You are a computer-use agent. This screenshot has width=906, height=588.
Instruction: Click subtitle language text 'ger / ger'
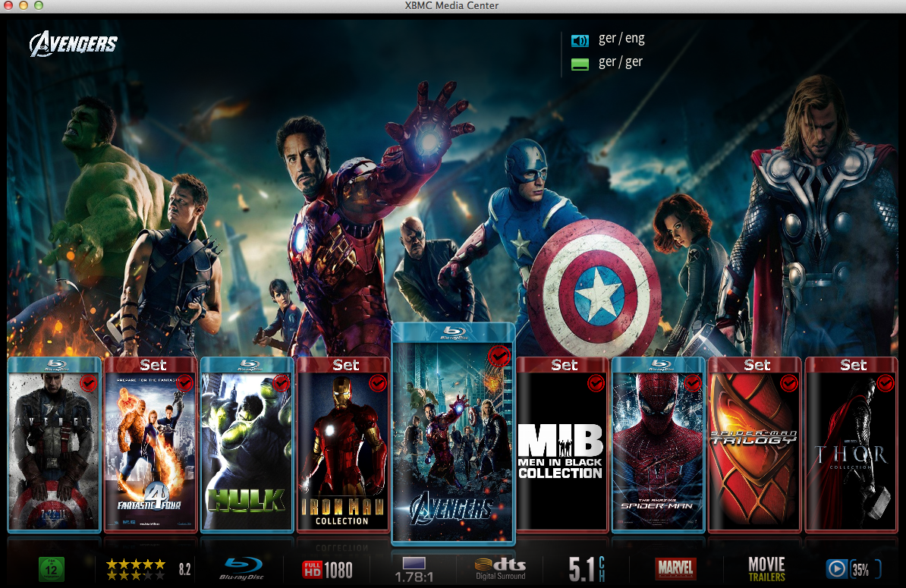621,62
